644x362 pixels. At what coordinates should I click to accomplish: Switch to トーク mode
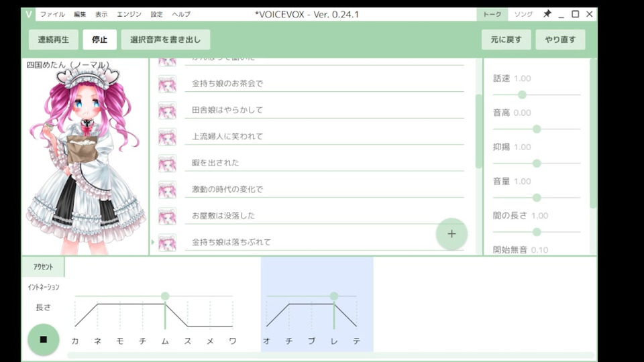[492, 14]
